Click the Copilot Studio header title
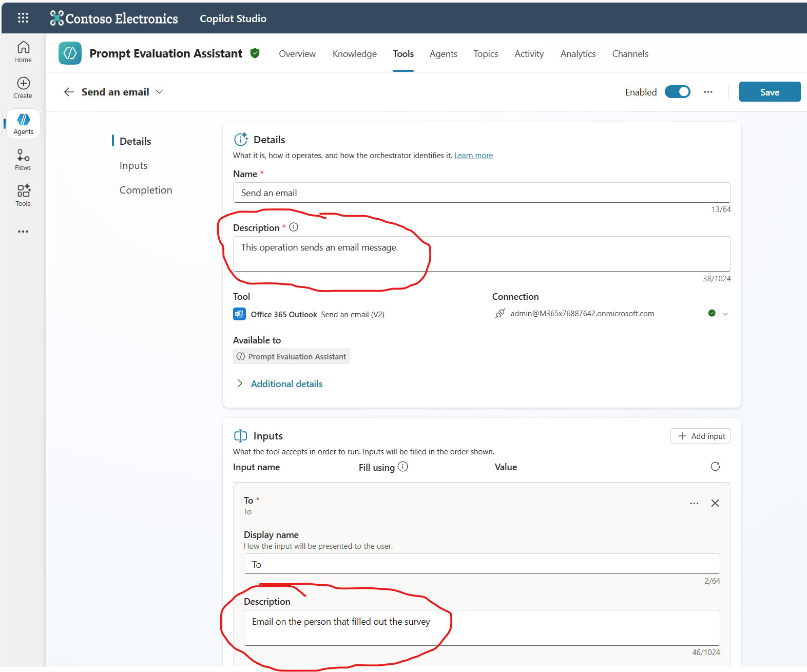Screen dimensions: 807x672 coord(233,18)
